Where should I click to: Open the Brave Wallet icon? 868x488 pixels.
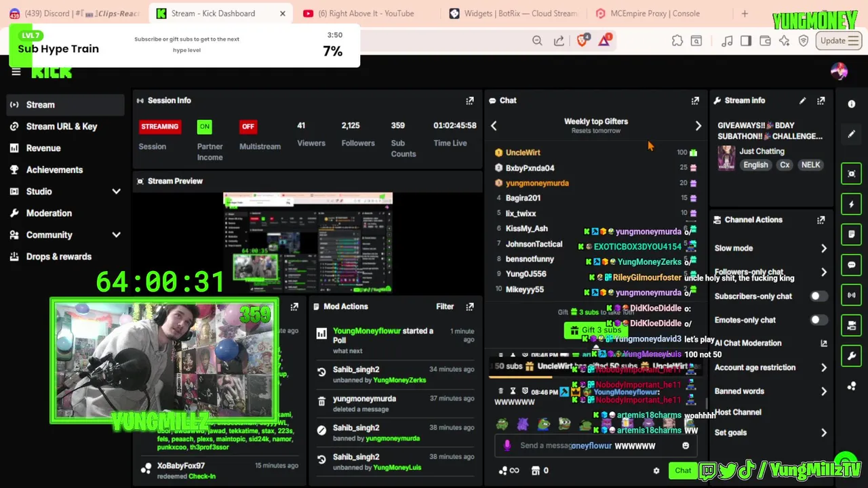click(x=765, y=41)
